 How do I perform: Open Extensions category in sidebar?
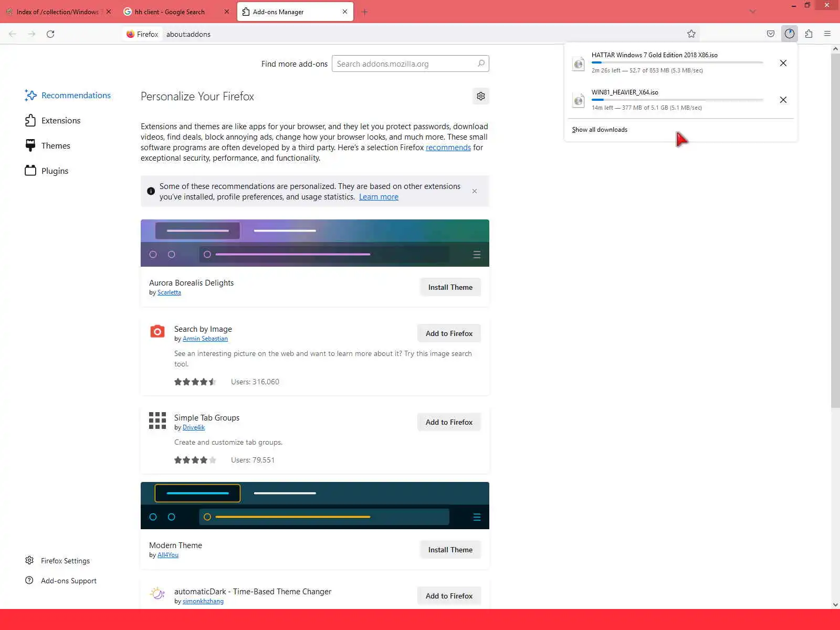tap(52, 120)
